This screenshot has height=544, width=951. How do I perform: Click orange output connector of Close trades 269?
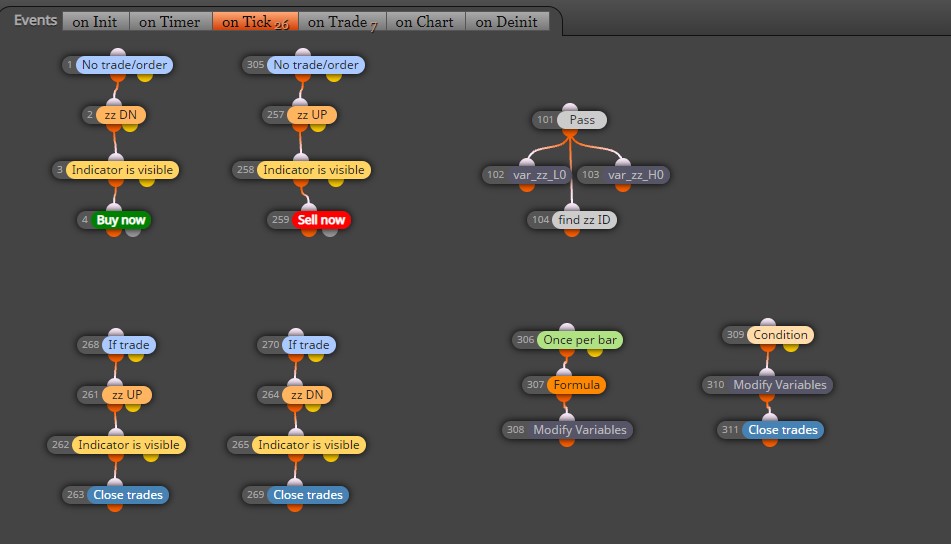click(x=295, y=506)
